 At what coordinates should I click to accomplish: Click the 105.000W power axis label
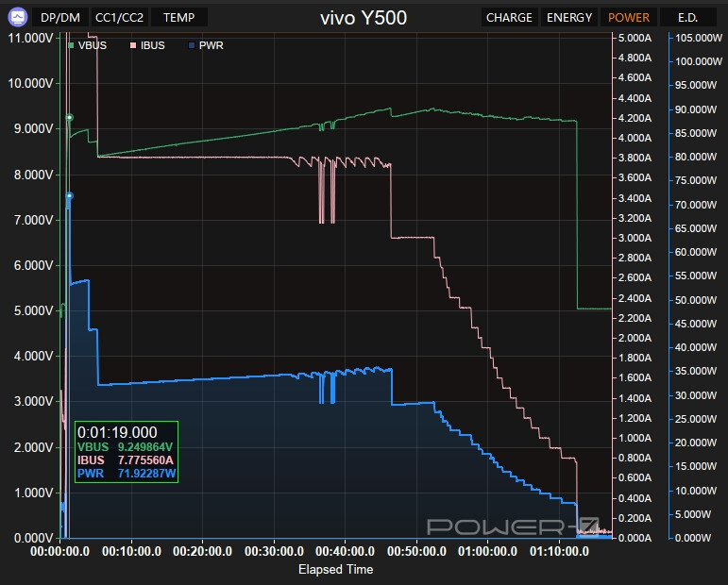699,38
